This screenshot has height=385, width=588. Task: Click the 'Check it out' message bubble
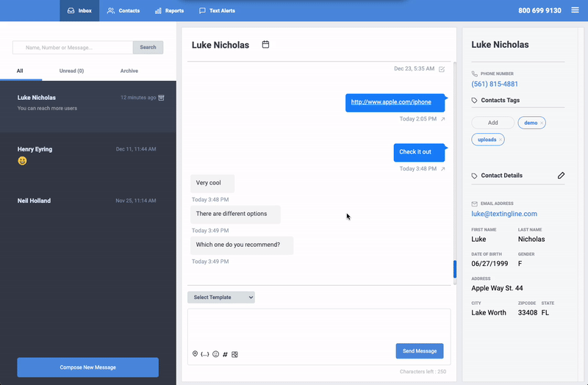click(419, 153)
